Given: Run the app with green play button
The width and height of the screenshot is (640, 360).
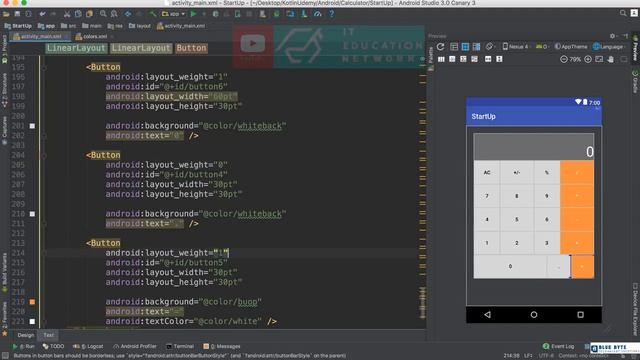Looking at the screenshot, I should 193,14.
